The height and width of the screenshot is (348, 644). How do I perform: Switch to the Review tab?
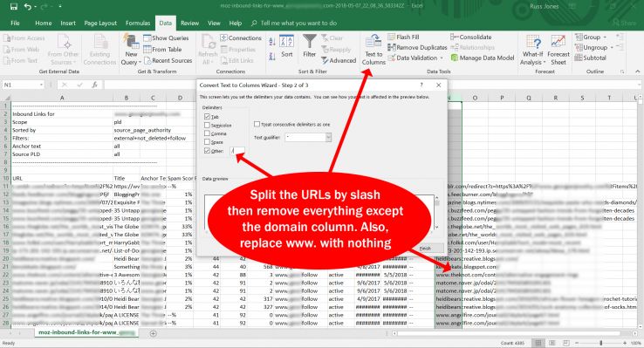[189, 23]
